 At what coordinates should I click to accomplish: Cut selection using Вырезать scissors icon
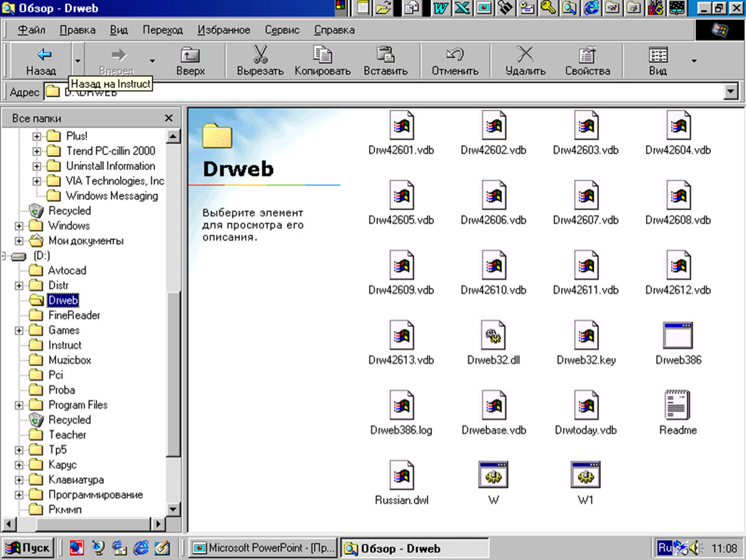(260, 60)
